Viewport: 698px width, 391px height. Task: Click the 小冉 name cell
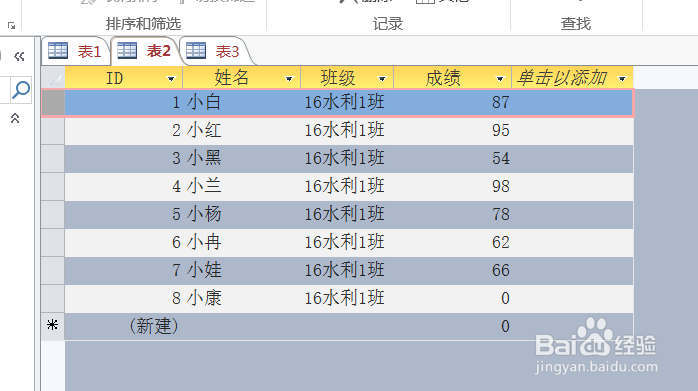click(242, 243)
